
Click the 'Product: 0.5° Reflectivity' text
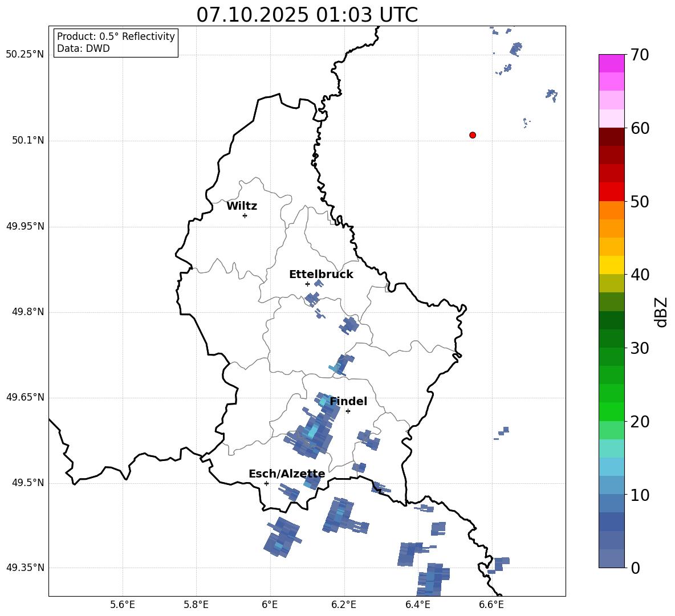click(x=116, y=36)
